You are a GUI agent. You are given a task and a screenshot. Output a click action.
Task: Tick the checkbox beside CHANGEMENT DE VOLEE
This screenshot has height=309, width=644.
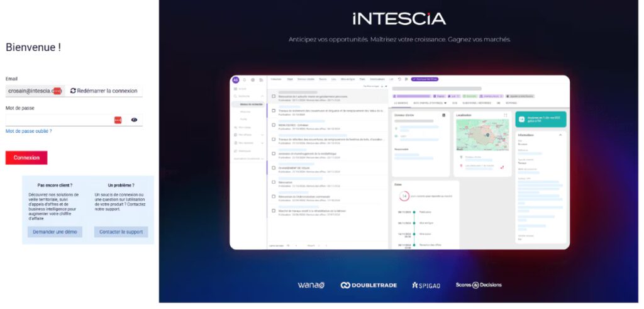pyautogui.click(x=274, y=167)
